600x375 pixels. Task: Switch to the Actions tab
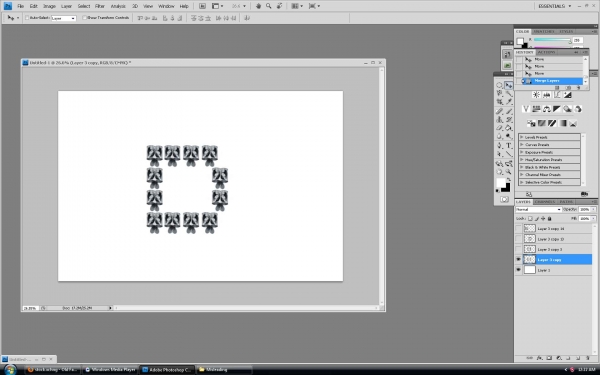pyautogui.click(x=546, y=52)
